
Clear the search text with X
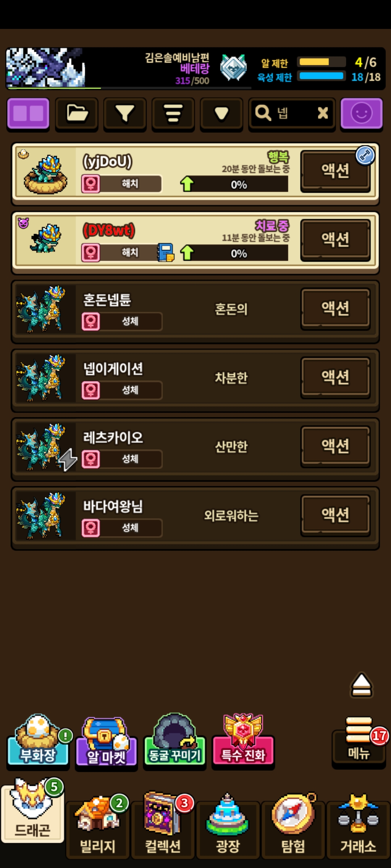point(323,113)
